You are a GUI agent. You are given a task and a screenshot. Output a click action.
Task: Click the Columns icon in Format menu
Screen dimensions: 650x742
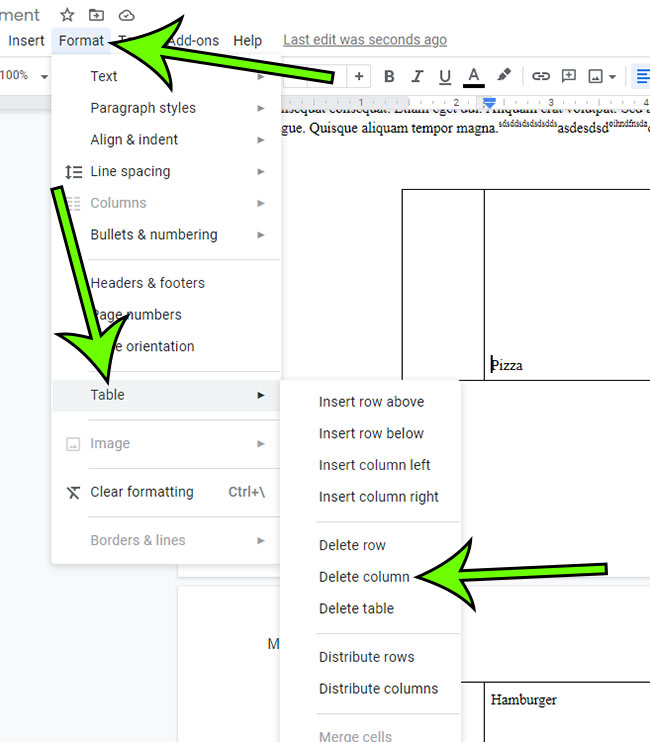point(73,203)
